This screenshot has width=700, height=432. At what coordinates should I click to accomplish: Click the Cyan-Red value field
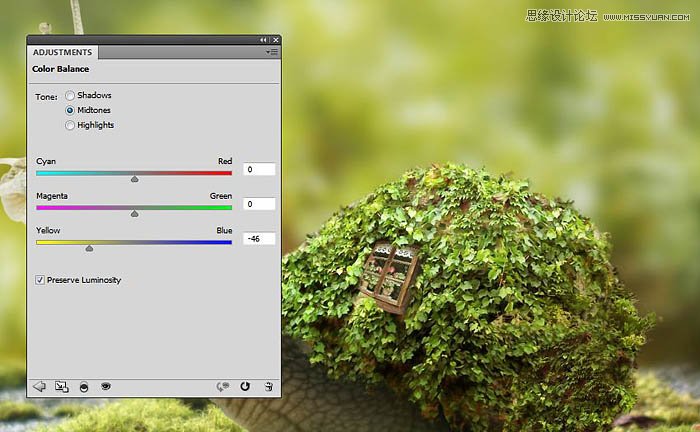(x=259, y=169)
